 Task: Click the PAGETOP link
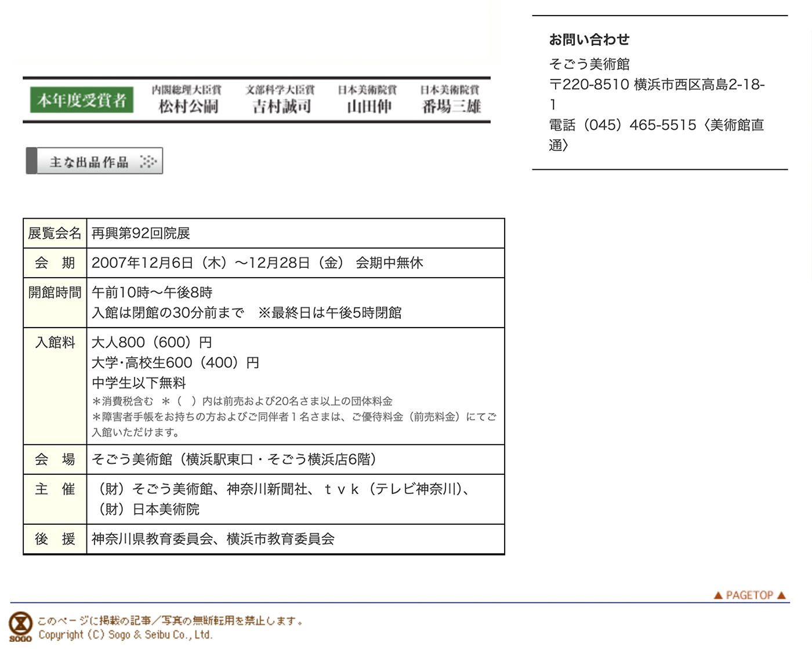click(x=749, y=595)
